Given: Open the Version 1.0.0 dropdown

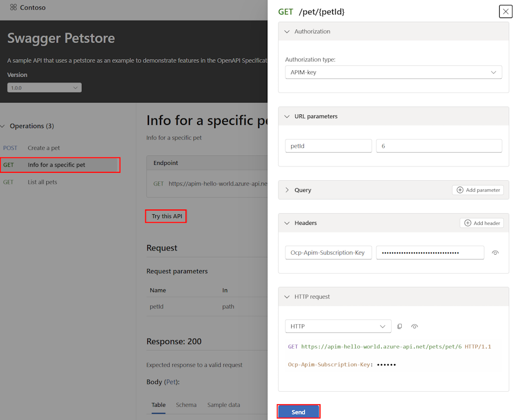Looking at the screenshot, I should pos(44,88).
